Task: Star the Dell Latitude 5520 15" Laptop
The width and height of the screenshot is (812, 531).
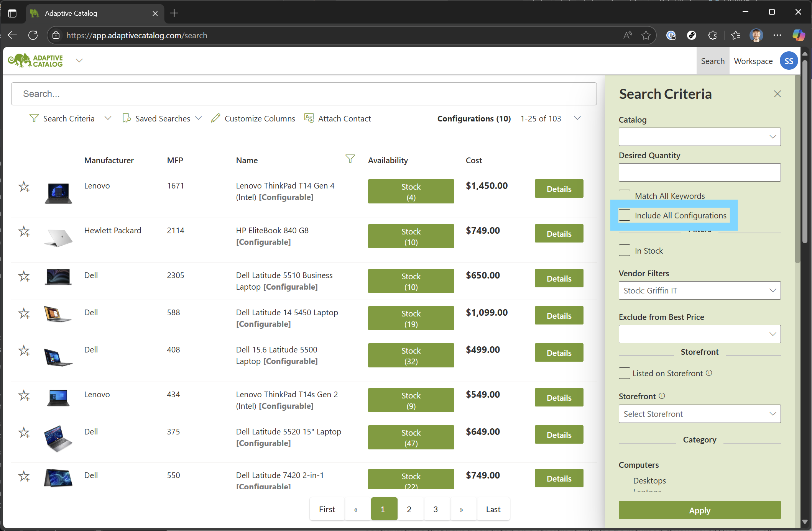Action: point(24,433)
